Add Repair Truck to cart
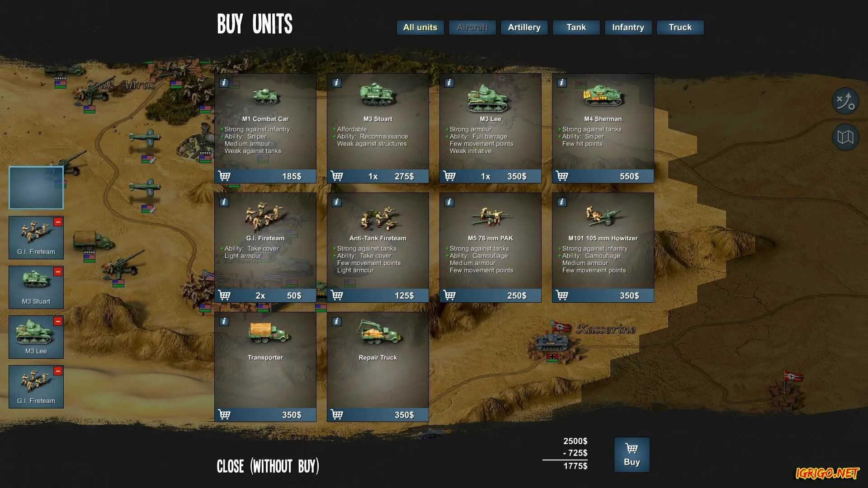868x488 pixels. tap(337, 414)
